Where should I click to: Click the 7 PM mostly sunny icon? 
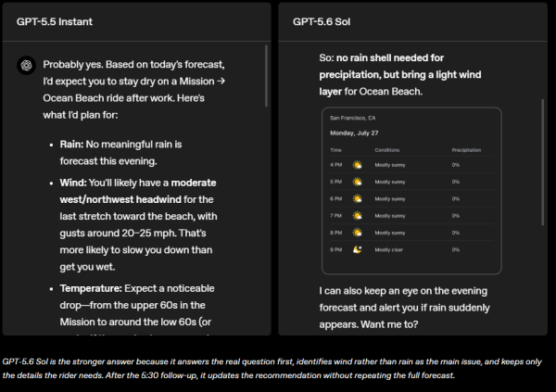pos(357,216)
